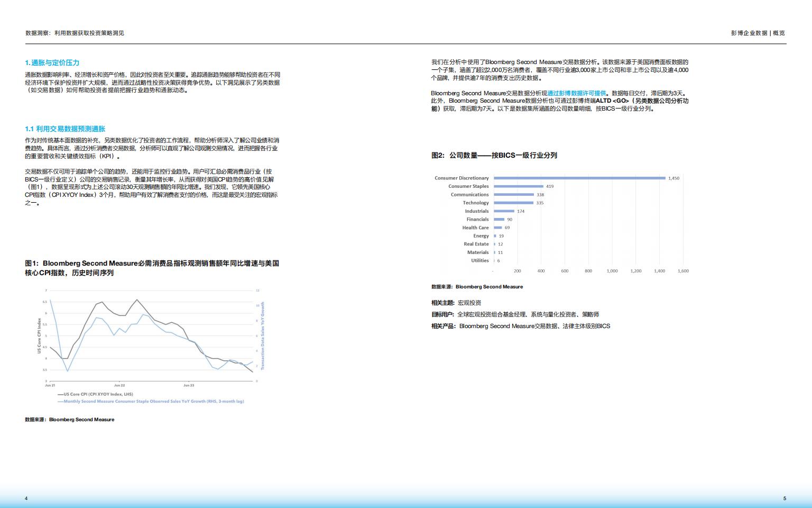Click the Health Care label in chart
The width and height of the screenshot is (812, 508).
click(x=475, y=228)
